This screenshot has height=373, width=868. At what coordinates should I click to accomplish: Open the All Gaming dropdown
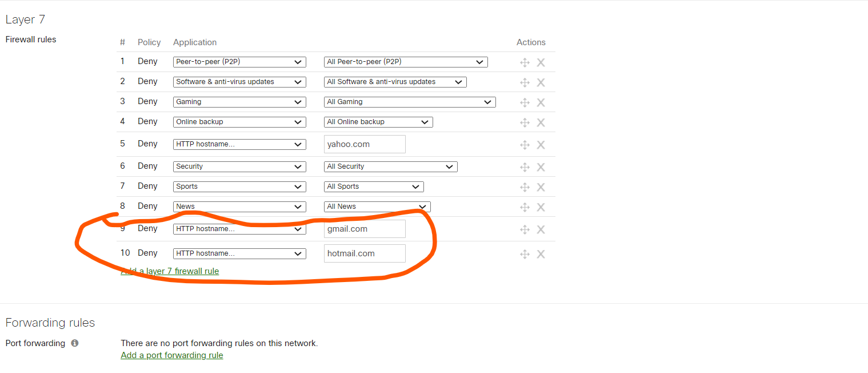(x=410, y=102)
